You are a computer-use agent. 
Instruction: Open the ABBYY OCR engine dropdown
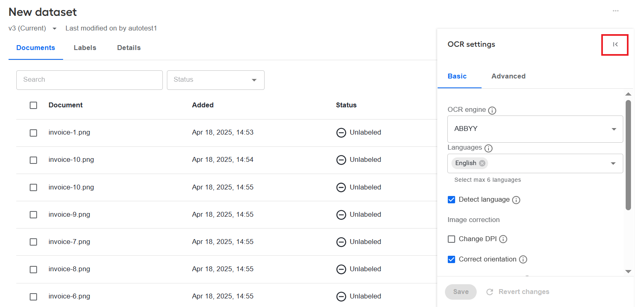pyautogui.click(x=535, y=129)
